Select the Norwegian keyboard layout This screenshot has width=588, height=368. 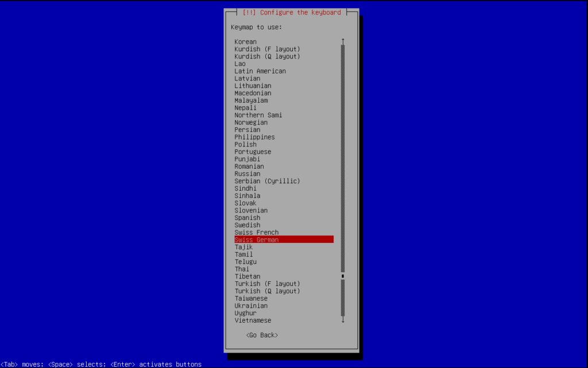250,122
